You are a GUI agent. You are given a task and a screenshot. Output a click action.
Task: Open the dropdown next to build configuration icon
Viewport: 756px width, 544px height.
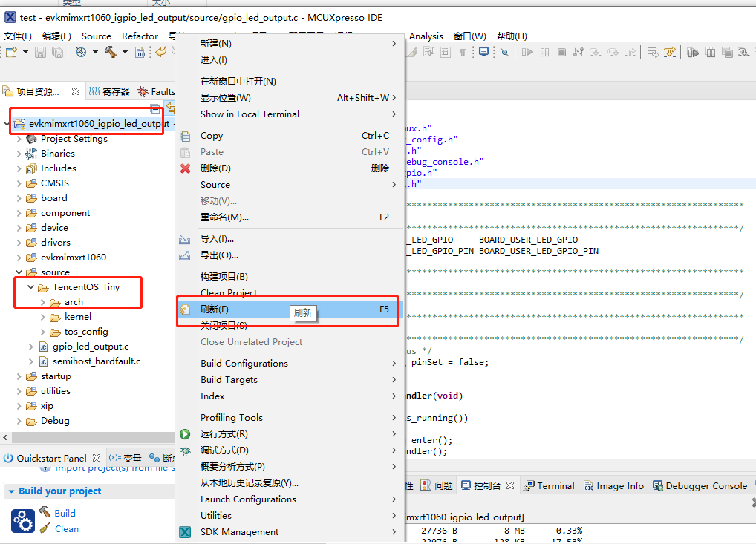(x=95, y=51)
